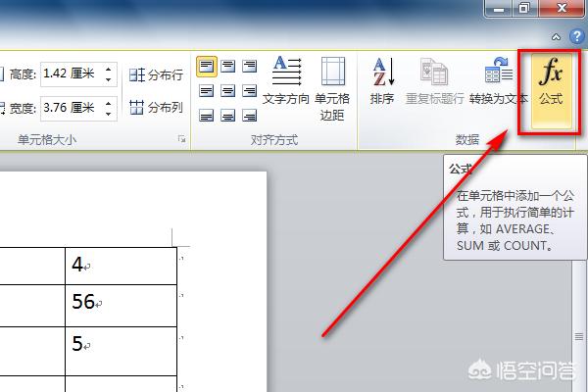Align cell text bottom right
Image resolution: width=588 pixels, height=392 pixels.
(249, 116)
